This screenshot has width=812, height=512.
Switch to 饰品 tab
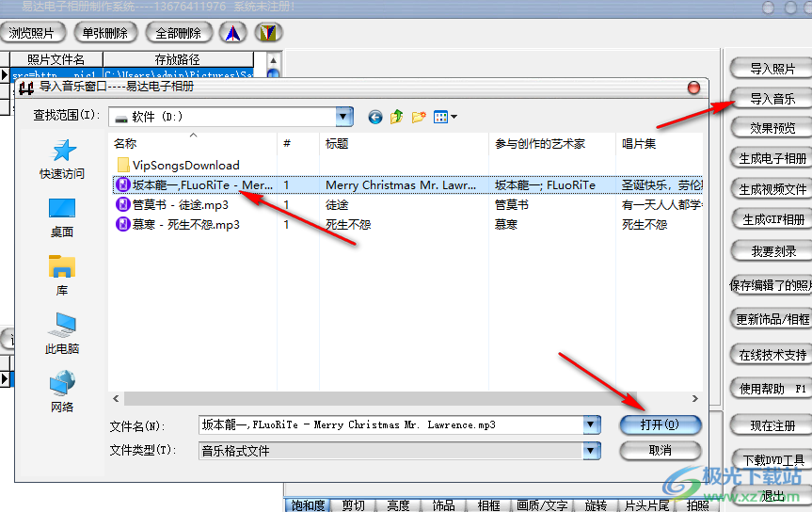coord(443,505)
